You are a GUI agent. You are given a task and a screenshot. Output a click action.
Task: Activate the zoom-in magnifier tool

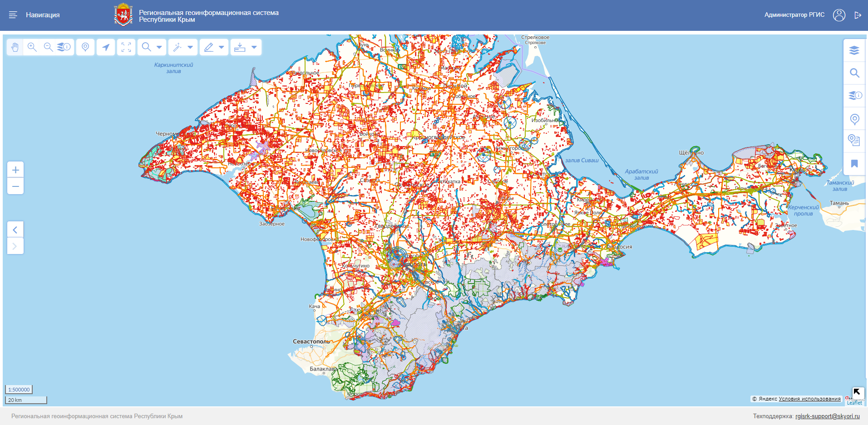pyautogui.click(x=32, y=47)
